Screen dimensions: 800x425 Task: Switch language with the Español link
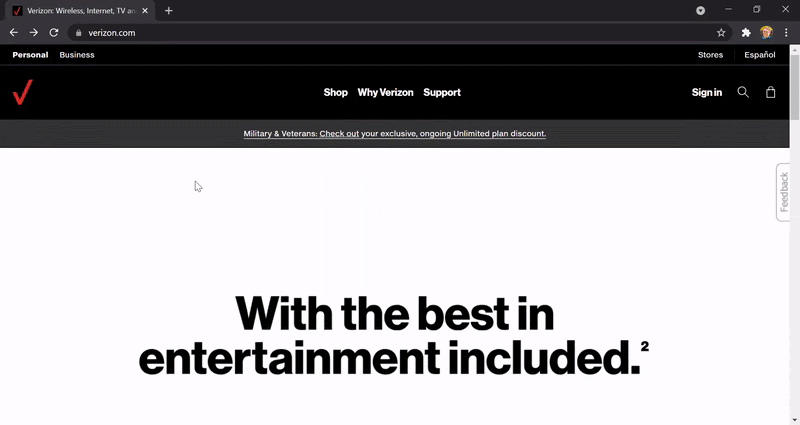click(760, 55)
